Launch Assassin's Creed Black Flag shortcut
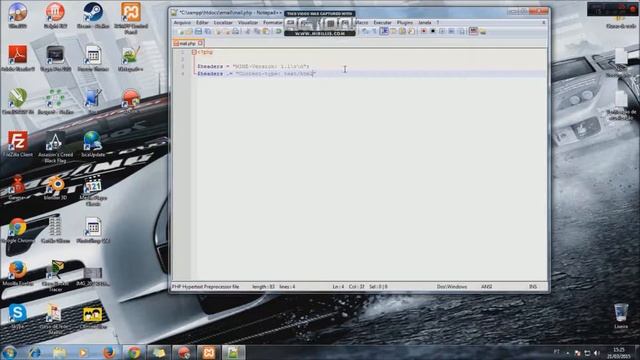 [x=55, y=147]
